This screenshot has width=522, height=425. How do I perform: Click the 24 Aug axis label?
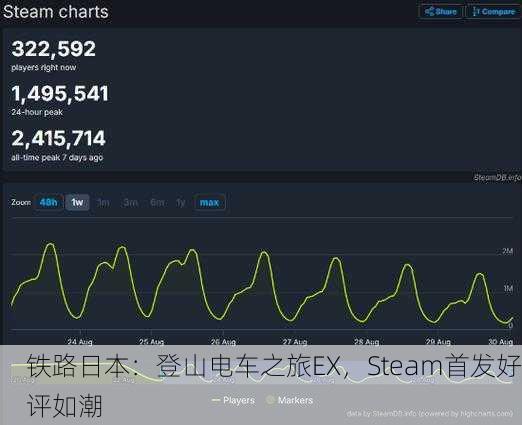[x=80, y=341]
